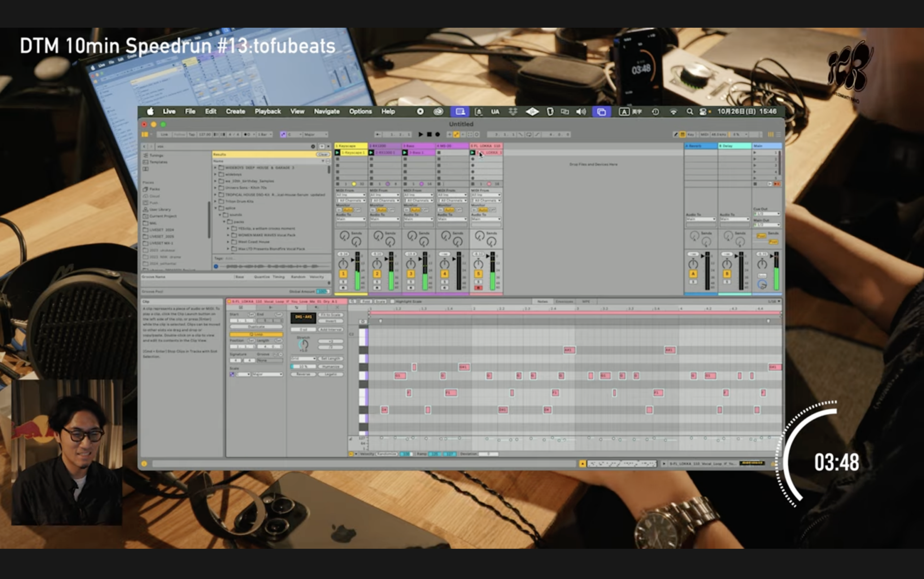Viewport: 924px width, 579px height.
Task: Open the Packs place in browser
Action: [154, 189]
